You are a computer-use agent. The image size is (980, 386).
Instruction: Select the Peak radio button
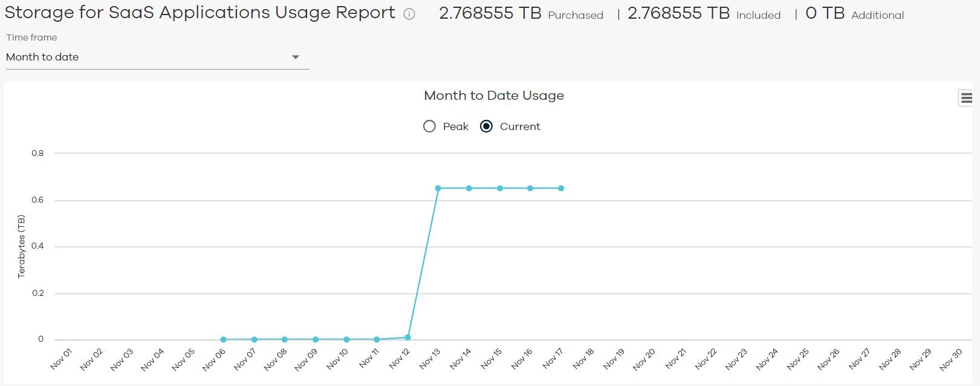429,126
